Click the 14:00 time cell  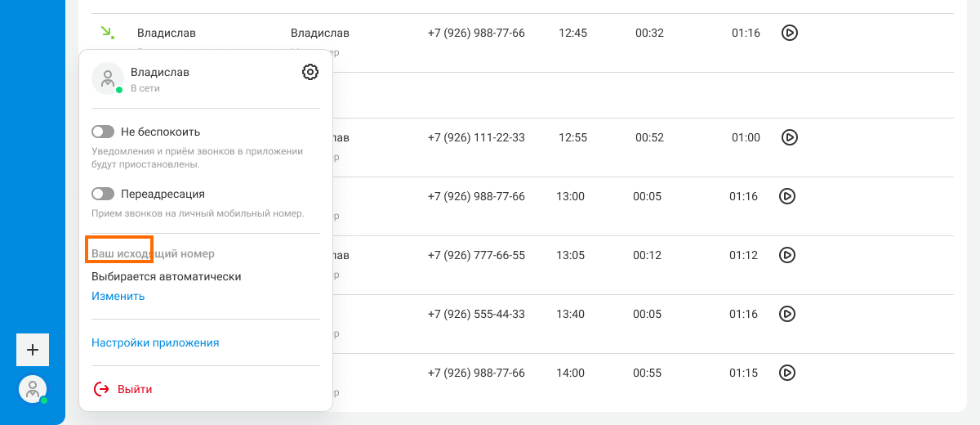[570, 373]
